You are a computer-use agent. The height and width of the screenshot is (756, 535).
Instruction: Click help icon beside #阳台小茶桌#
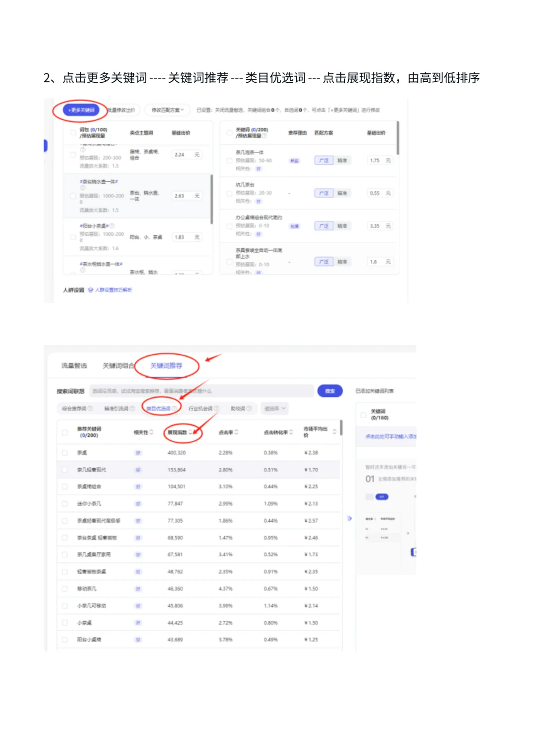click(x=112, y=226)
